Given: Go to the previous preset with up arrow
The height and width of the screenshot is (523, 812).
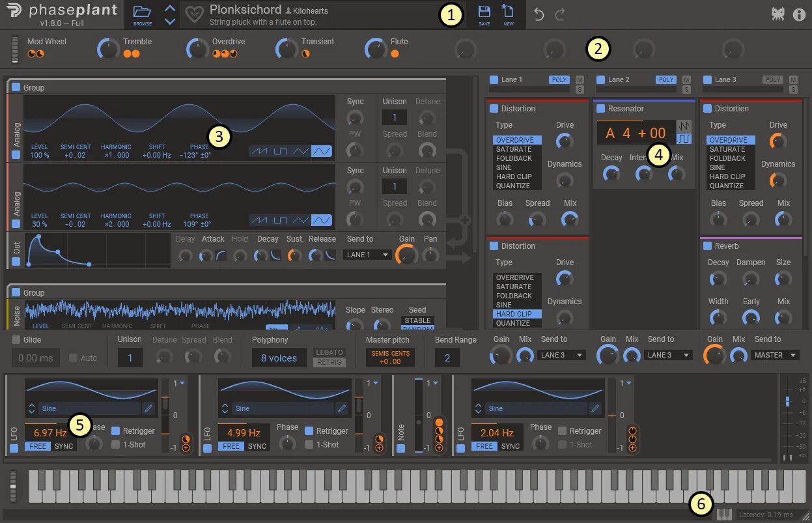Looking at the screenshot, I should pyautogui.click(x=170, y=8).
